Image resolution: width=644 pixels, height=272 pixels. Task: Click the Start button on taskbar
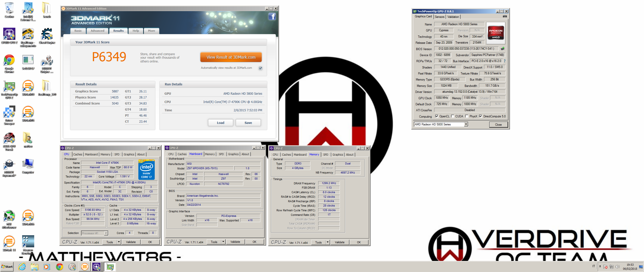(x=7, y=267)
